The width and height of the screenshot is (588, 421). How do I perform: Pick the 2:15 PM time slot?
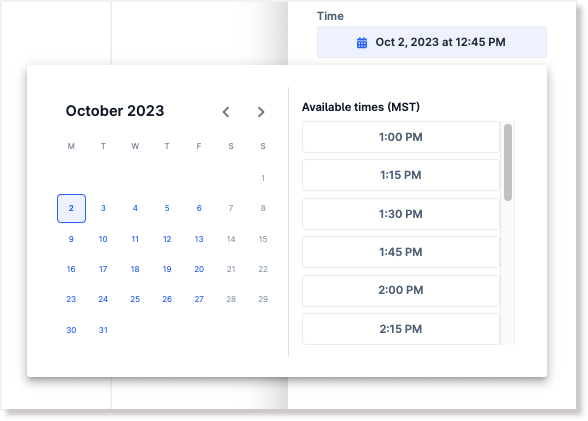(401, 329)
